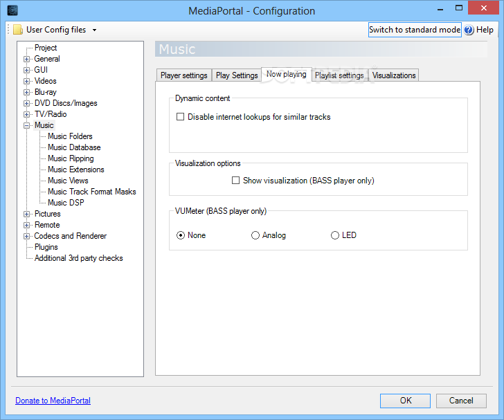Expand the DVD Discs/Images tree node
Screen dimensions: 504x420
[x=27, y=104]
